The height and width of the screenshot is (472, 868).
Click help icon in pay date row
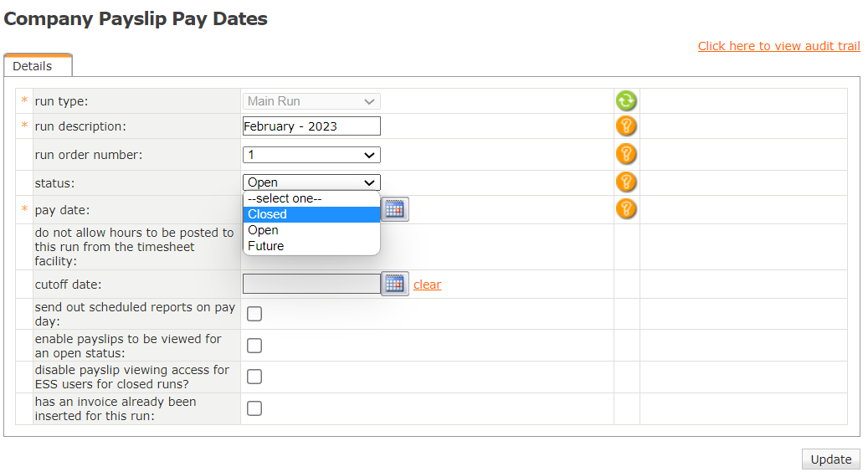(x=626, y=208)
